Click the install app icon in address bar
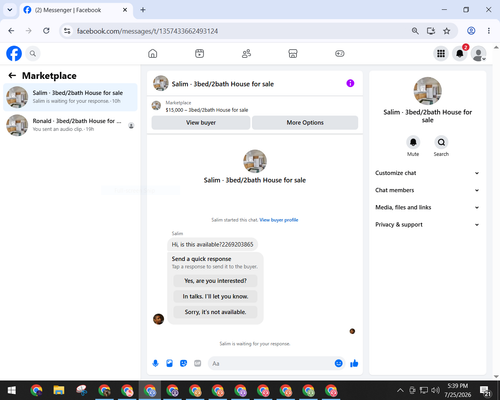Viewport: 500px width, 400px height. tap(431, 31)
